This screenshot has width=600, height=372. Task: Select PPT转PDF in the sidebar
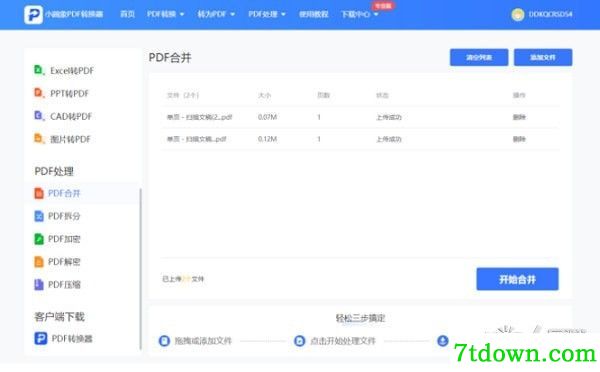click(62, 93)
